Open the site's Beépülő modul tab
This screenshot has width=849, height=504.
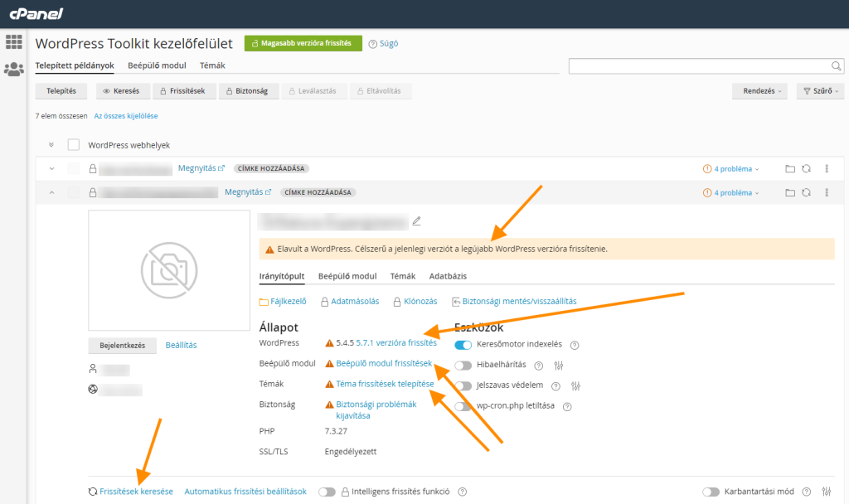tap(347, 276)
